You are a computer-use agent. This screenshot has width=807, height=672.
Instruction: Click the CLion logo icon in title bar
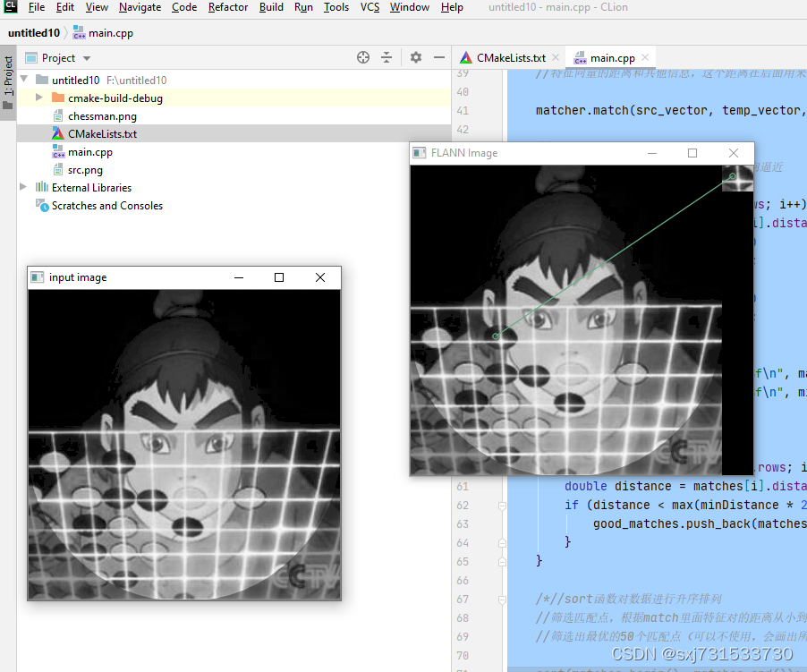point(11,6)
